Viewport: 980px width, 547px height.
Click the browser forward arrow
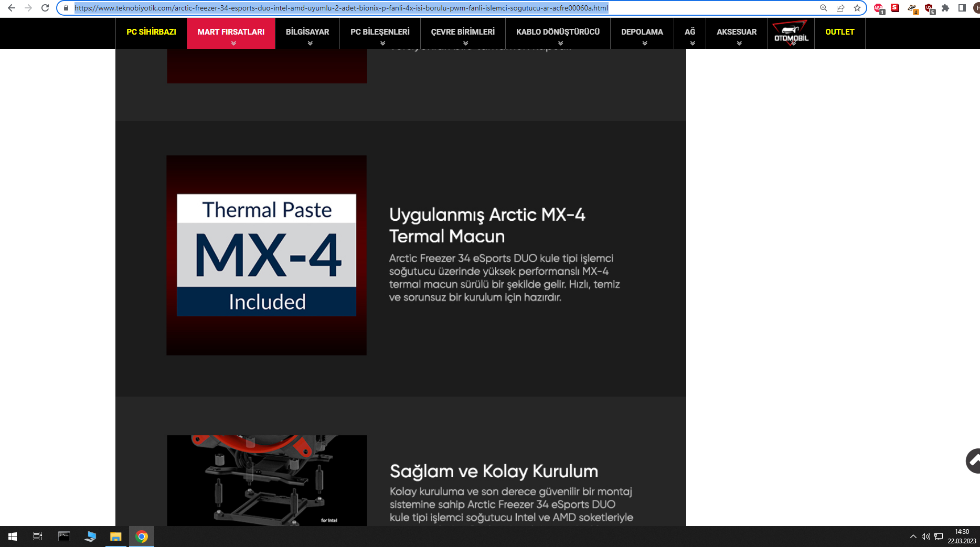[28, 8]
